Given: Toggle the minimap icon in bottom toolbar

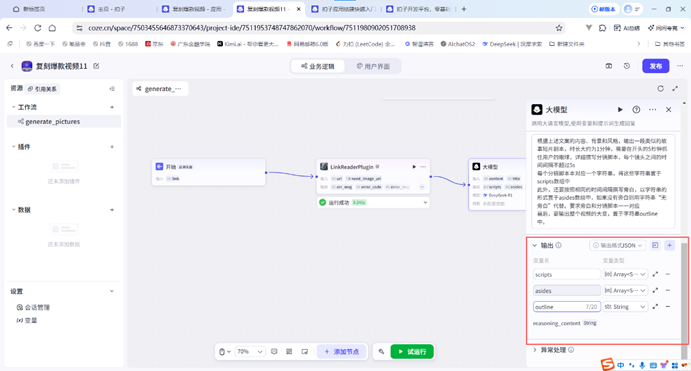Looking at the screenshot, I should (305, 352).
